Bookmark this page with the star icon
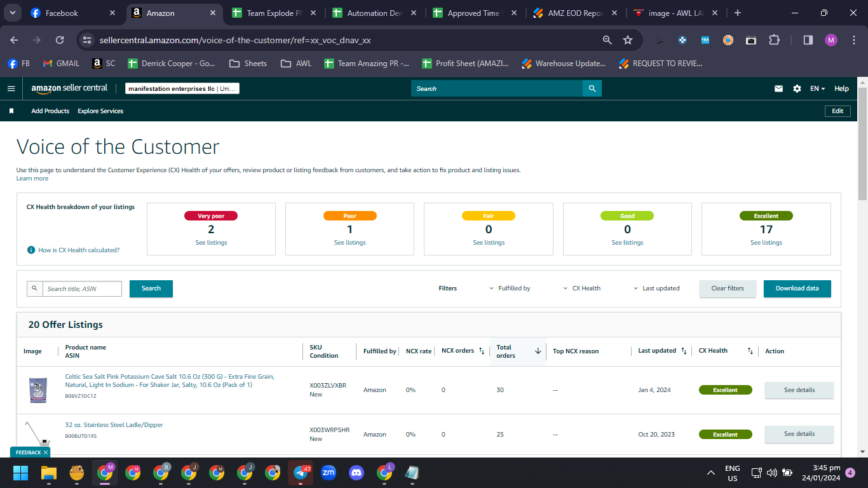The image size is (868, 488). tap(628, 40)
